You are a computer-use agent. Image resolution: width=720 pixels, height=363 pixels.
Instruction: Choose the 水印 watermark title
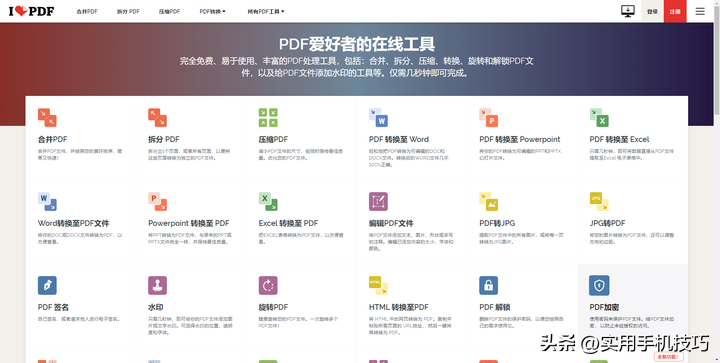[156, 307]
